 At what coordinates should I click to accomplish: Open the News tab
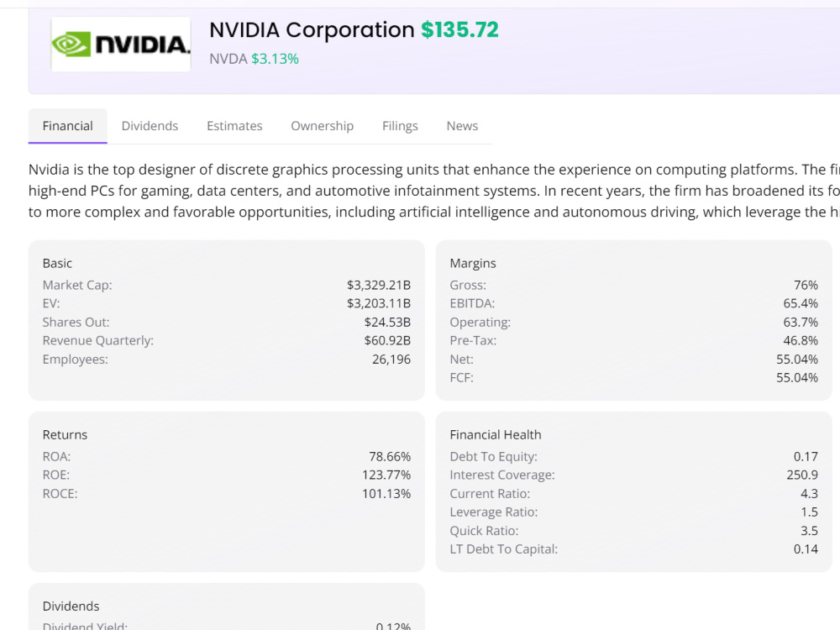tap(462, 126)
